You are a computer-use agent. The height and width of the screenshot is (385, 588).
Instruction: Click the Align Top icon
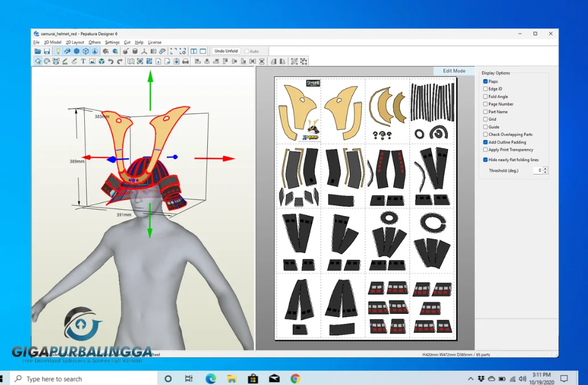[225, 61]
